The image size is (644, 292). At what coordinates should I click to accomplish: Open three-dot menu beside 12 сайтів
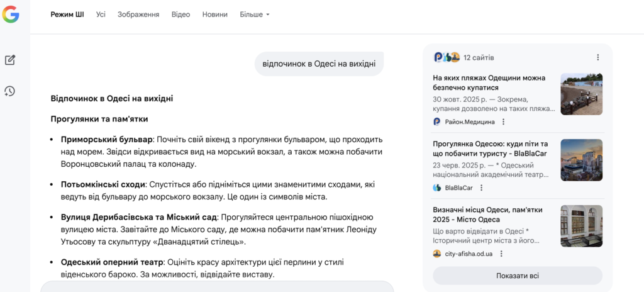coord(598,57)
